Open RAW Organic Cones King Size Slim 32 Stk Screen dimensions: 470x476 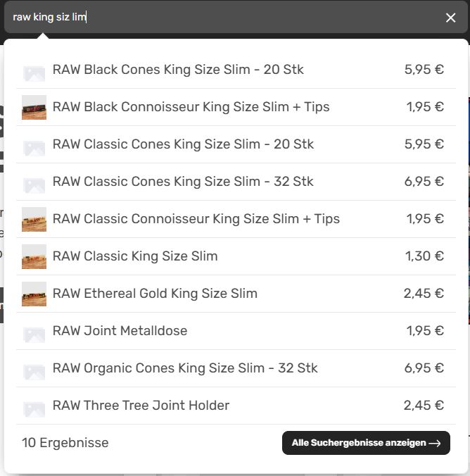click(x=185, y=368)
